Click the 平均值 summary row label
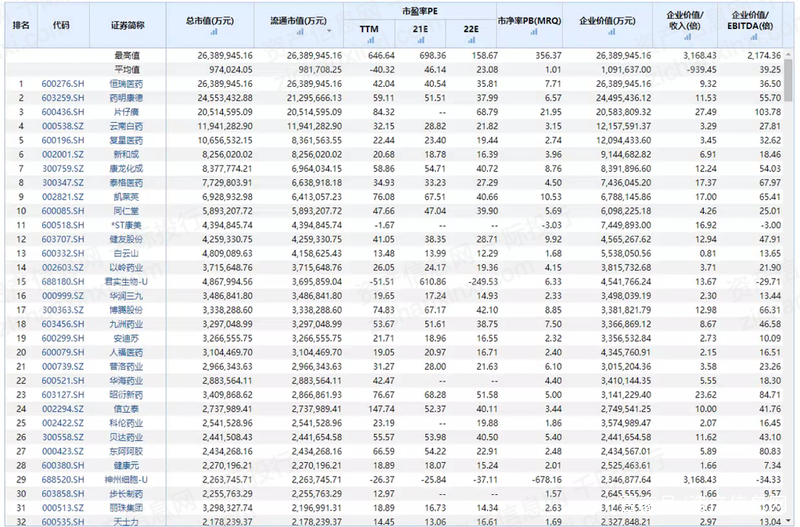Viewport: 800px width, 527px height. pos(127,69)
